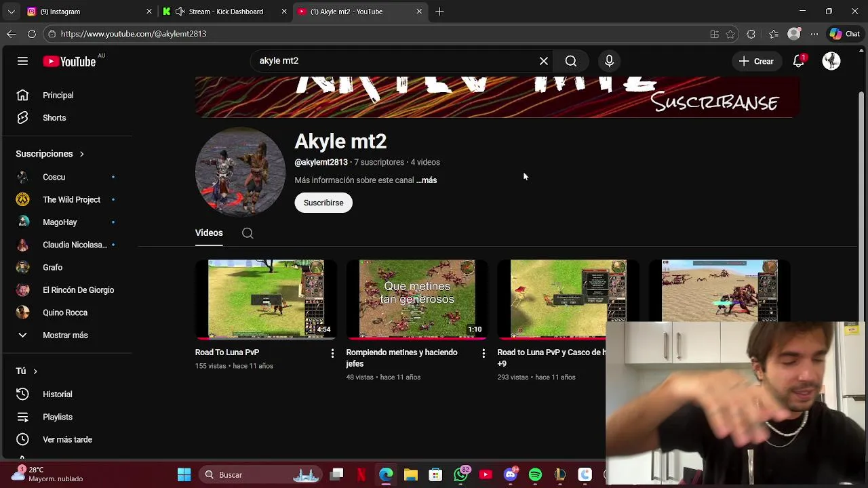
Task: Open options for Road To Luna PvP video
Action: pos(332,353)
